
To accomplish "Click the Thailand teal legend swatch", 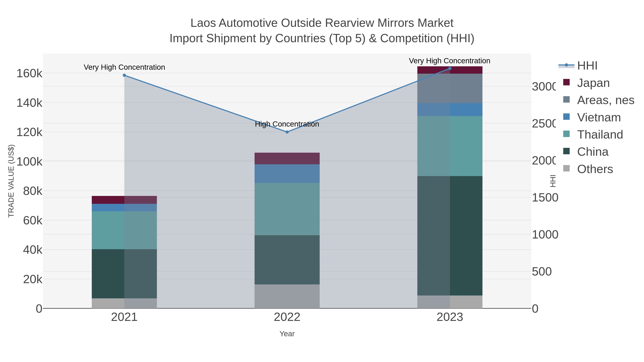I will 567,134.
